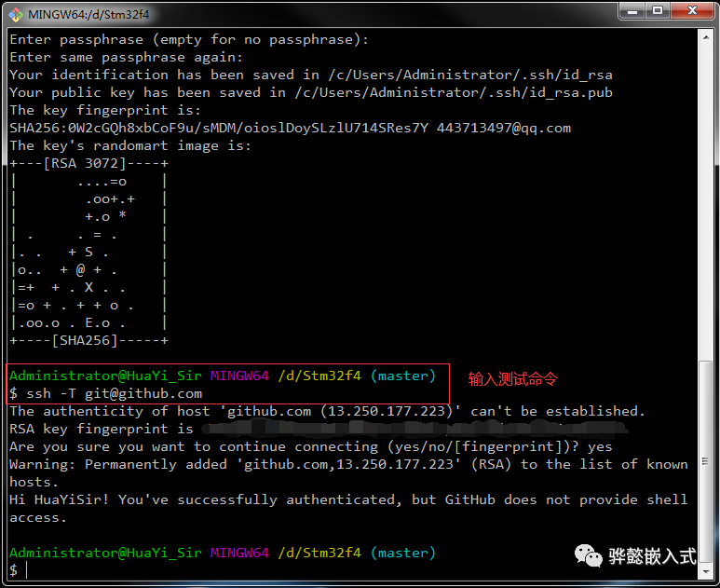Click the 'ssh -T git@github.com' command line

(x=105, y=393)
